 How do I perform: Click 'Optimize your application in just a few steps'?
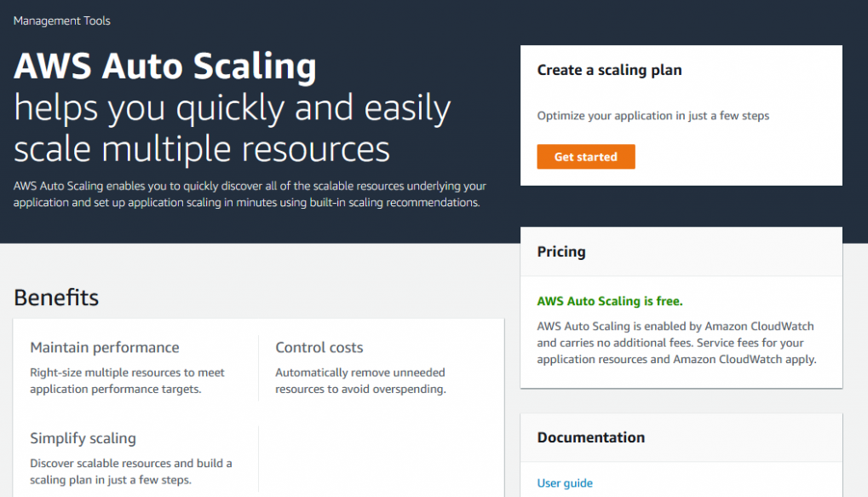coord(652,116)
